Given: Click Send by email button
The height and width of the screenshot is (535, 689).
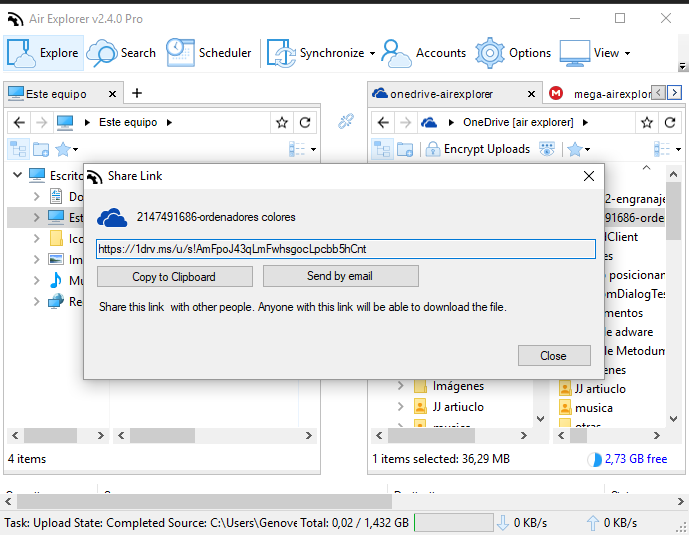Looking at the screenshot, I should coord(341,276).
